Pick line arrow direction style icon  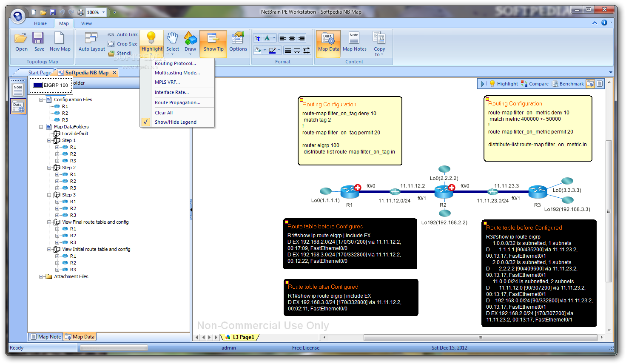pos(307,51)
